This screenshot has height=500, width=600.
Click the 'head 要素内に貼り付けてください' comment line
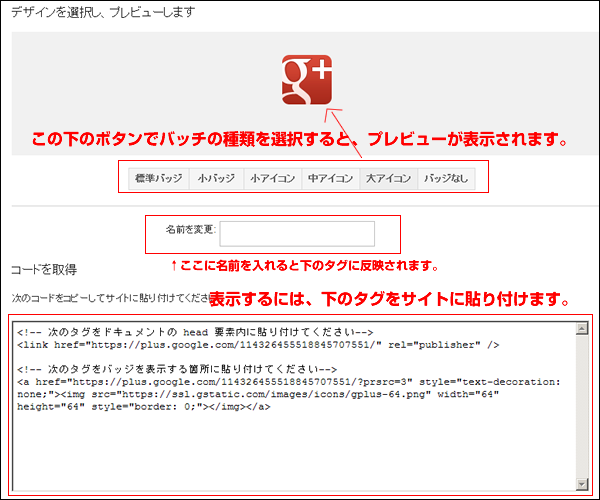[x=195, y=332]
